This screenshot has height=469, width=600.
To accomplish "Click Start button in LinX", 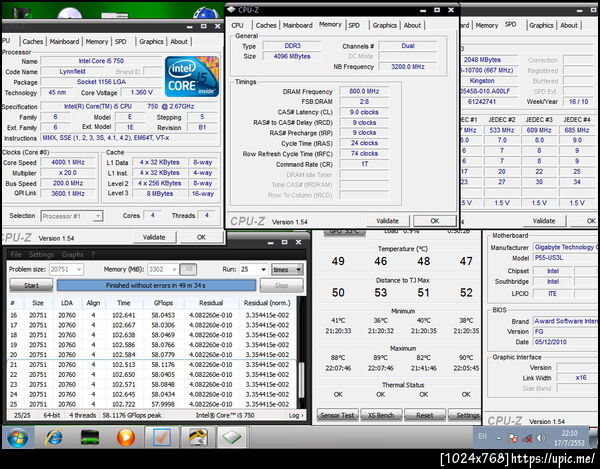I will (x=31, y=285).
